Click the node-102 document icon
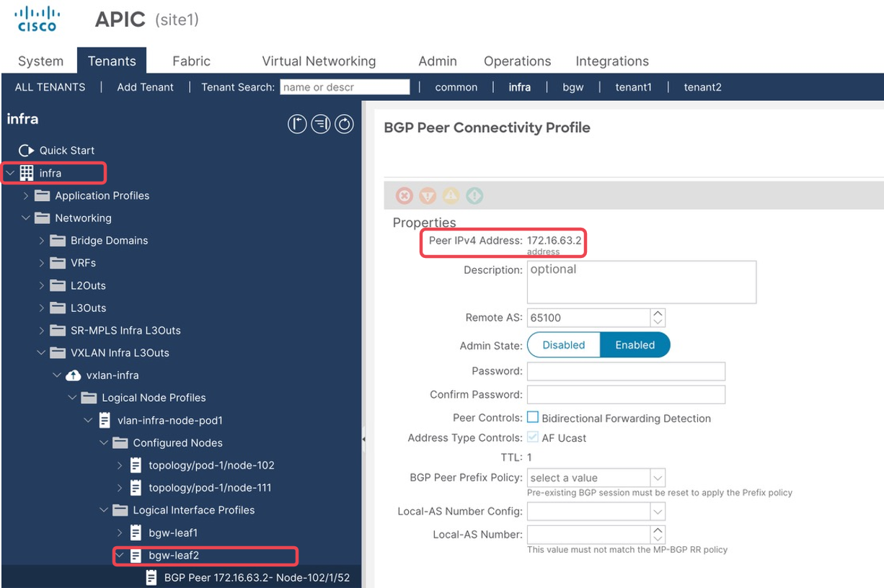884x588 pixels. 136,465
